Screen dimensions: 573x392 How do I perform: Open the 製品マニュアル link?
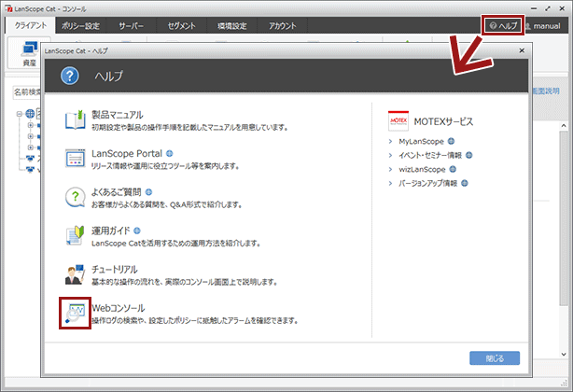click(x=118, y=115)
